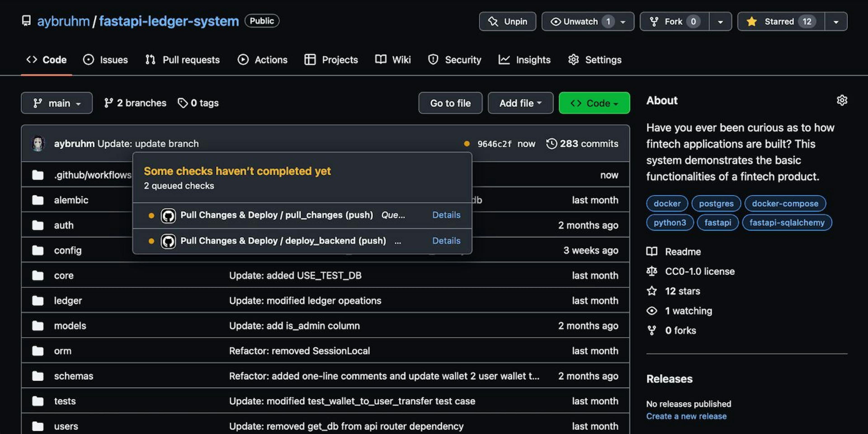Viewport: 868px width, 434px height.
Task: Open commit message 'Update: added USE_TEST_DB'
Action: click(x=295, y=275)
